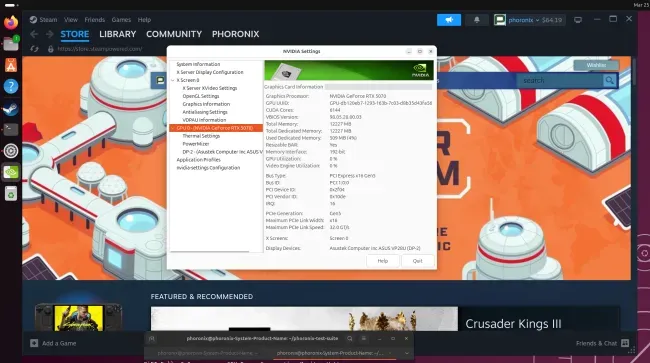The width and height of the screenshot is (650, 363).
Task: Expand the terminal tab list chevron
Action: point(407,353)
